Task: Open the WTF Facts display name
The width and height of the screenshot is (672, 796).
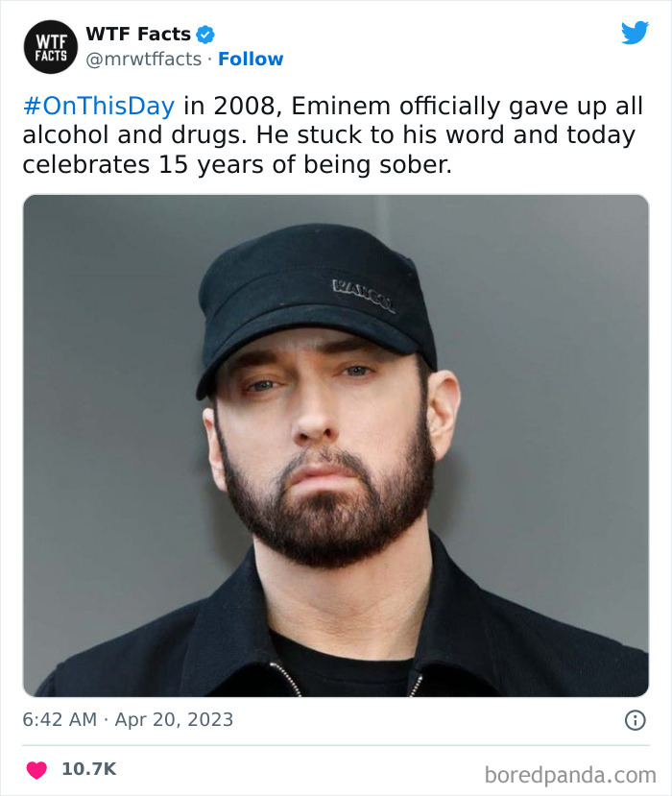Action: coord(138,35)
